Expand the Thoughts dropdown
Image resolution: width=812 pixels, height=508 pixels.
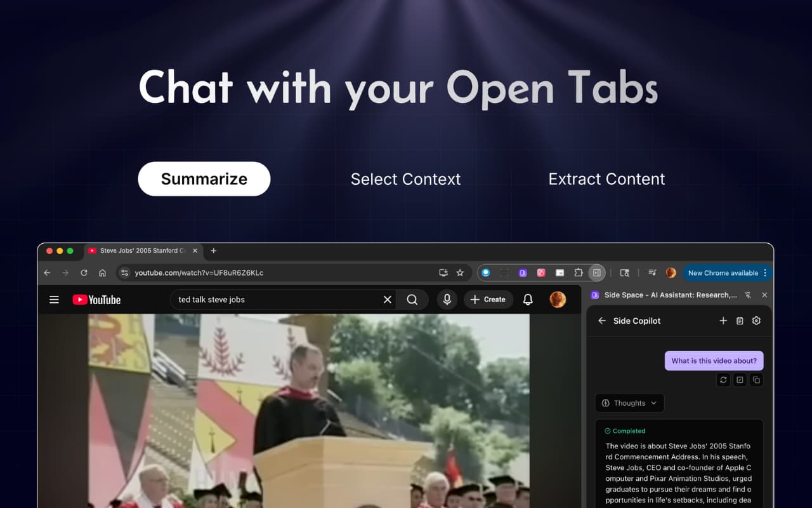[629, 403]
